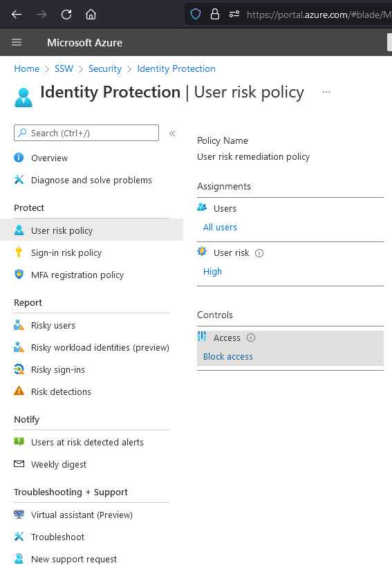Go to browser home page icon
The width and height of the screenshot is (392, 572).
[x=91, y=15]
